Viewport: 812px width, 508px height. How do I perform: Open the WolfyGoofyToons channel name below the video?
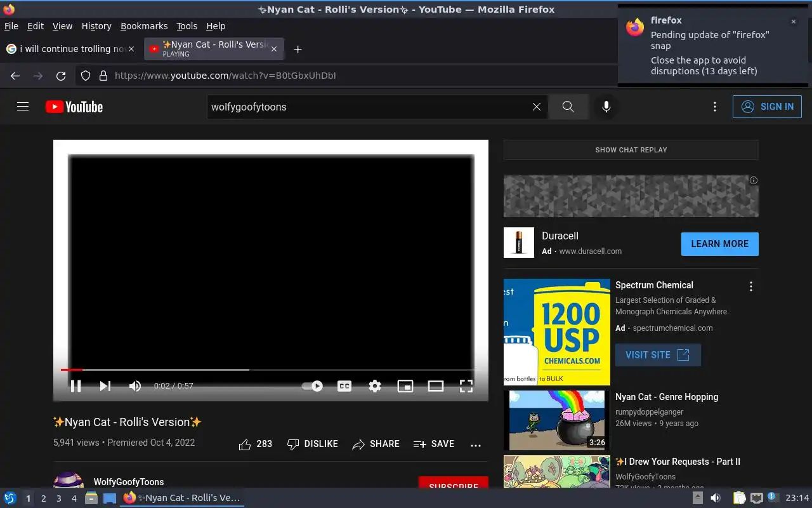pos(129,482)
